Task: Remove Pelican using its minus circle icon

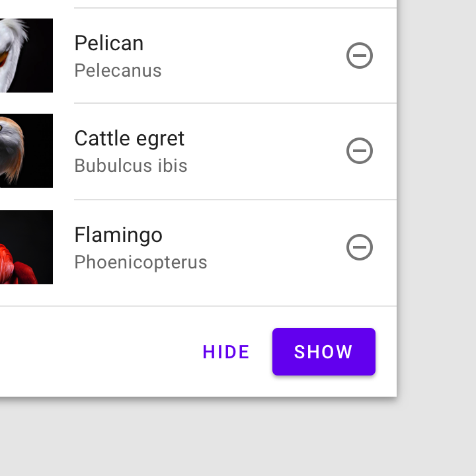Action: [360, 56]
